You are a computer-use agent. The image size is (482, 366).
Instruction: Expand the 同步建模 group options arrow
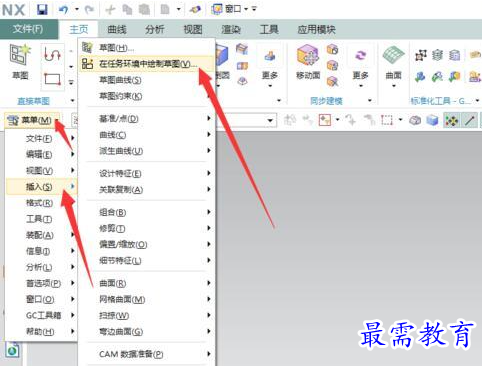tap(370, 100)
